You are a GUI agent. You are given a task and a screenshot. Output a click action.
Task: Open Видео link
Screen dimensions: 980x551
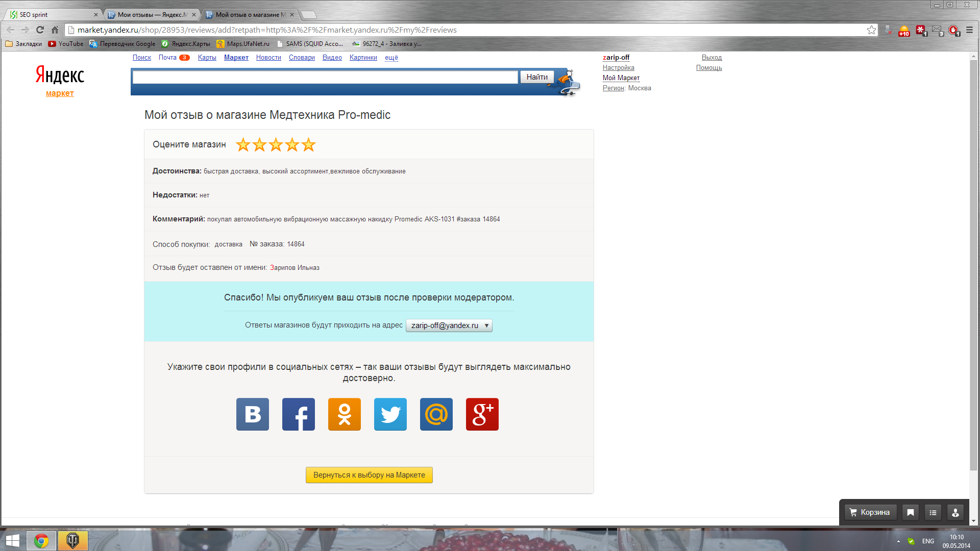(332, 58)
